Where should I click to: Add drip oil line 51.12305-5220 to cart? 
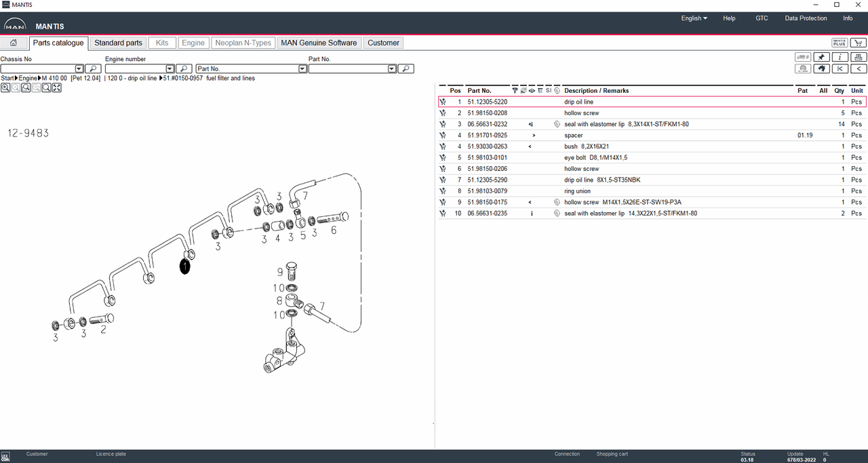pos(443,102)
